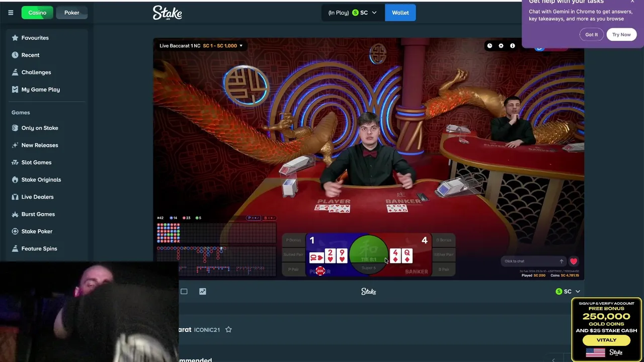Click the 200 chip on Player
This screenshot has width=644, height=362.
(x=320, y=271)
